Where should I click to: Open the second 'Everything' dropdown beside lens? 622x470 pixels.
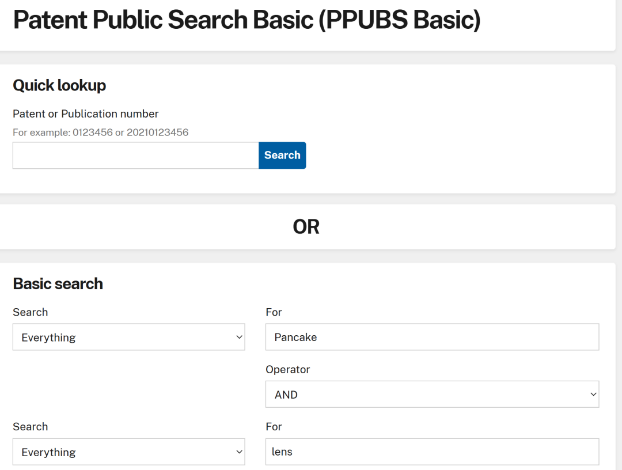(x=128, y=452)
